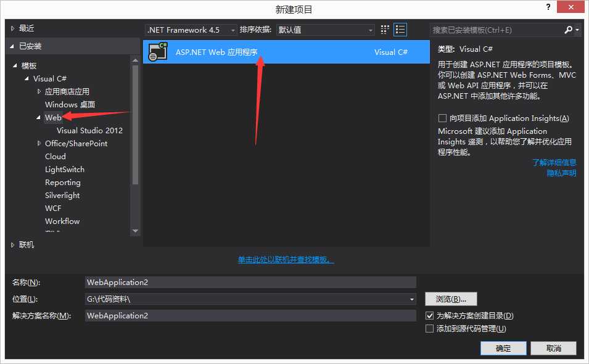Click the tree scrollbar down arrow
The height and width of the screenshot is (364, 589).
pos(135,231)
